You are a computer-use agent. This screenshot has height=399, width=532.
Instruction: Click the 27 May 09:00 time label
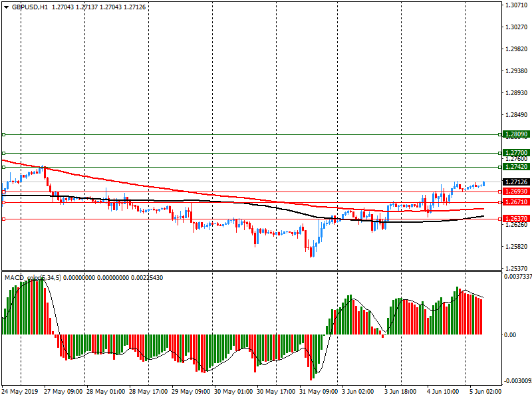(x=63, y=392)
